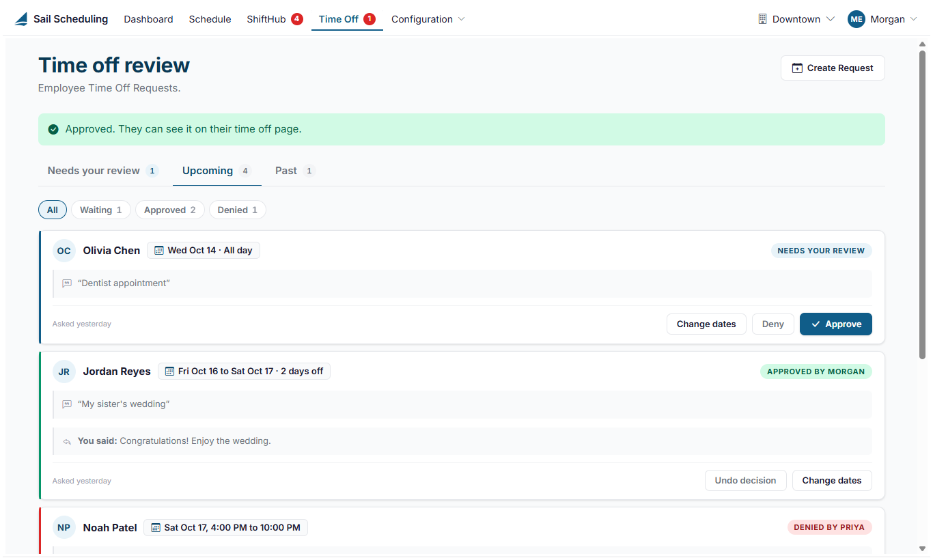Click the page vertical scrollbar thumb
Viewport: 933px width, 560px height.
point(923,204)
